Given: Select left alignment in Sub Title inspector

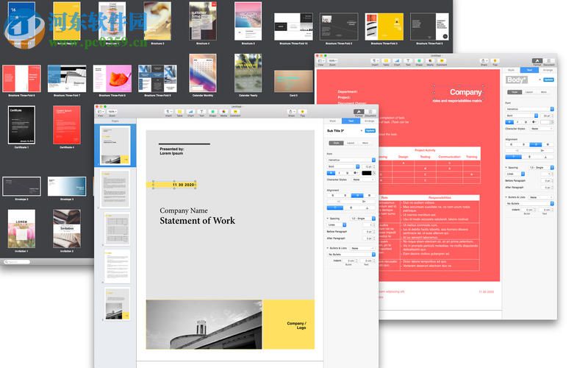Looking at the screenshot, I should [333, 196].
